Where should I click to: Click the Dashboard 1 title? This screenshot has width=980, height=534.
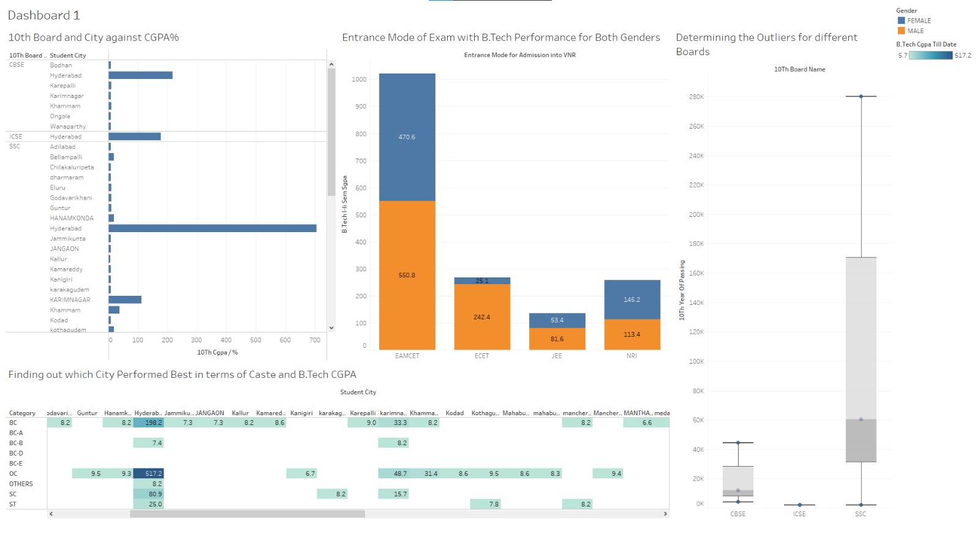tap(43, 15)
